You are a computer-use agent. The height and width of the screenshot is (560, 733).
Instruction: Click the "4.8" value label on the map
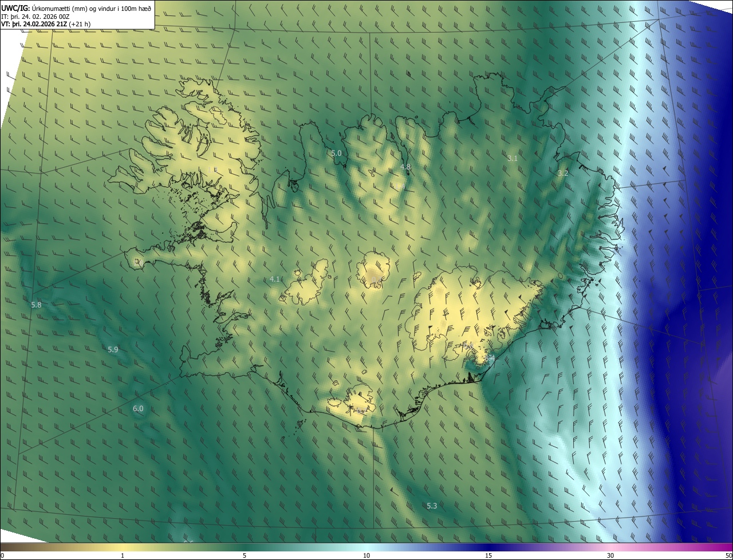pos(405,167)
